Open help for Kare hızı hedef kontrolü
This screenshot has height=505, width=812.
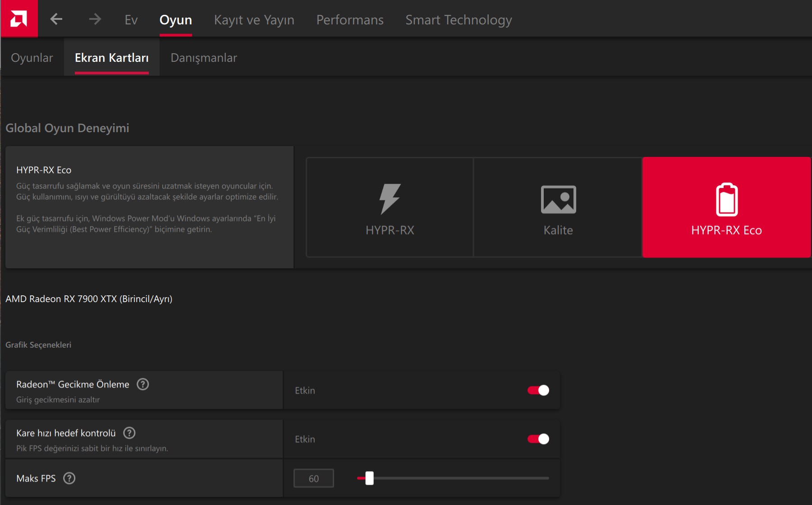click(x=129, y=433)
